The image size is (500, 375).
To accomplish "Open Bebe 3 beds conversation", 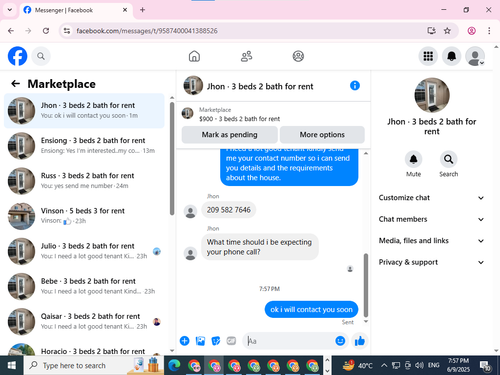I will point(84,286).
